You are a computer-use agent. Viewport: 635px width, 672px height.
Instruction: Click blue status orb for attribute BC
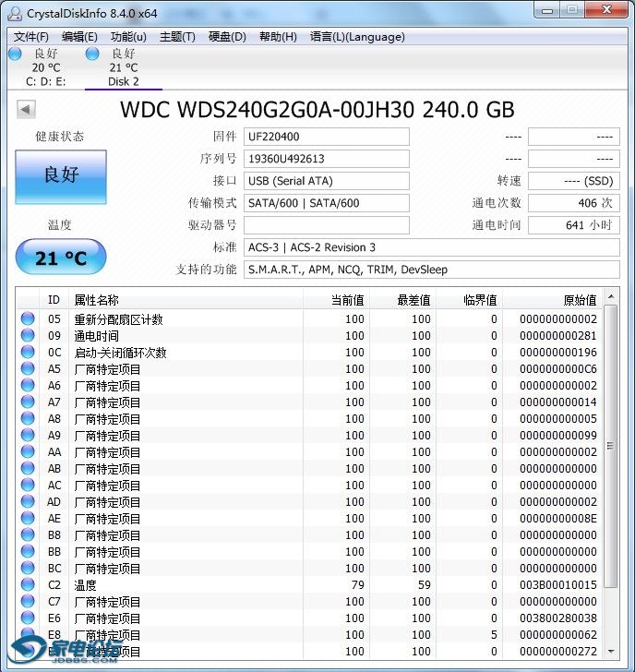click(x=28, y=568)
